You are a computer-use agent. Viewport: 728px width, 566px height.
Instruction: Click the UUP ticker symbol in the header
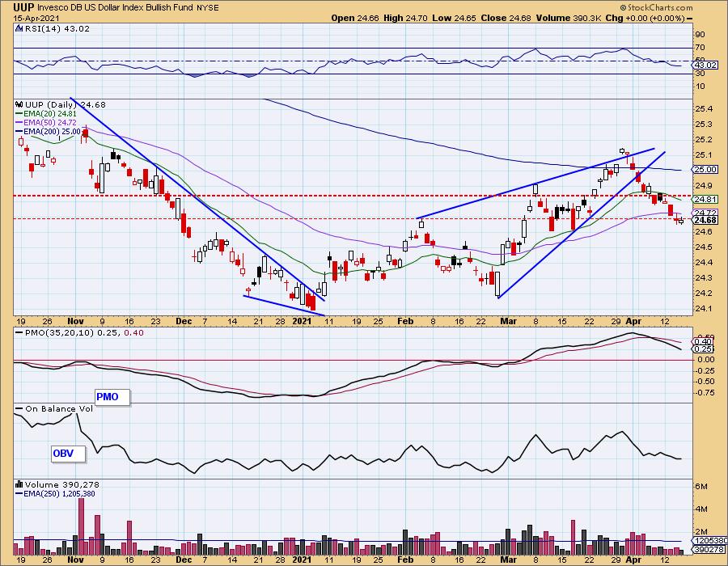click(x=23, y=7)
